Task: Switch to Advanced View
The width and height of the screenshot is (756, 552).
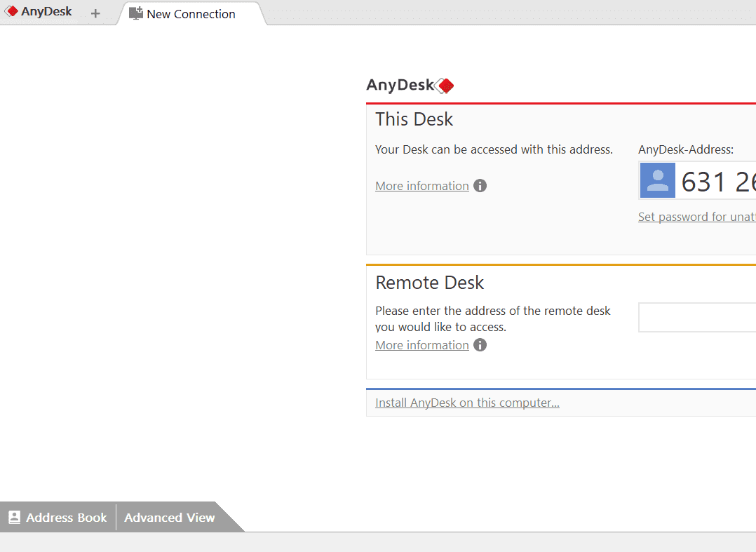Action: [x=170, y=518]
